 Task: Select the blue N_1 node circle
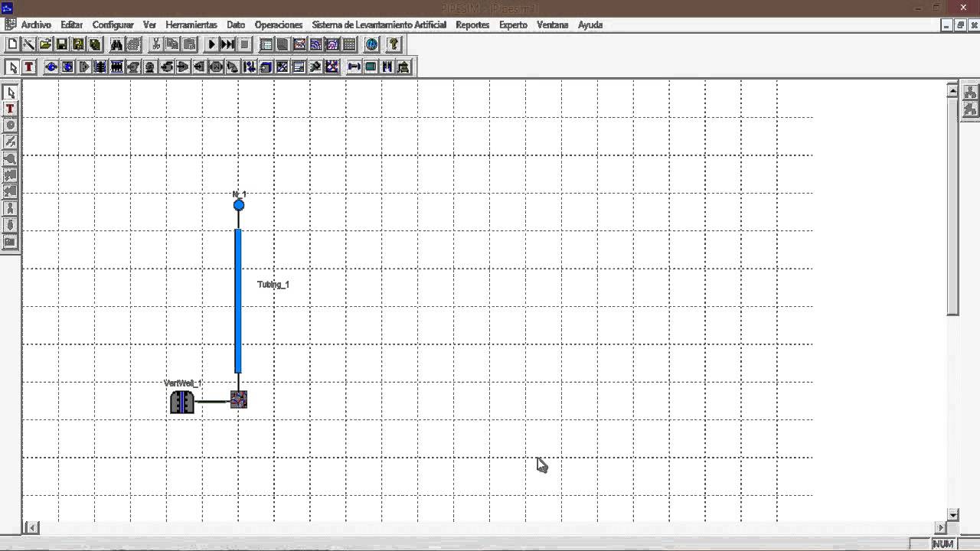pos(239,205)
